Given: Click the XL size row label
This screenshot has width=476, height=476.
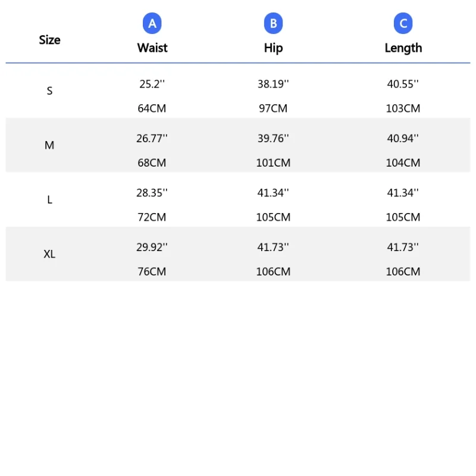Looking at the screenshot, I should tap(49, 254).
